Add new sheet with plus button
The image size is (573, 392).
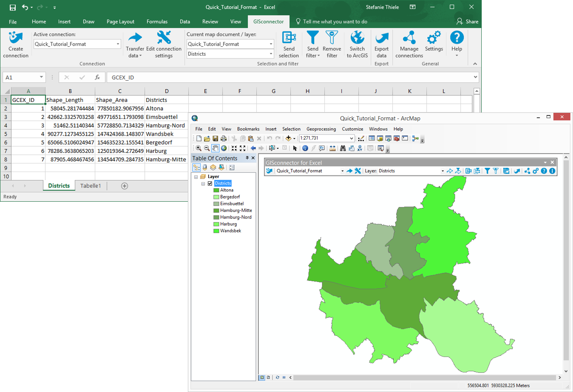point(125,186)
